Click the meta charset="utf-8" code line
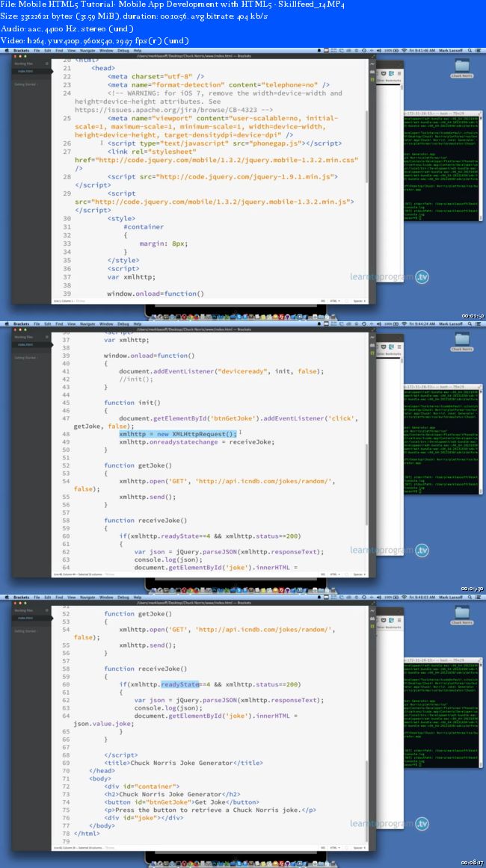This screenshot has height=868, width=486. tap(156, 76)
